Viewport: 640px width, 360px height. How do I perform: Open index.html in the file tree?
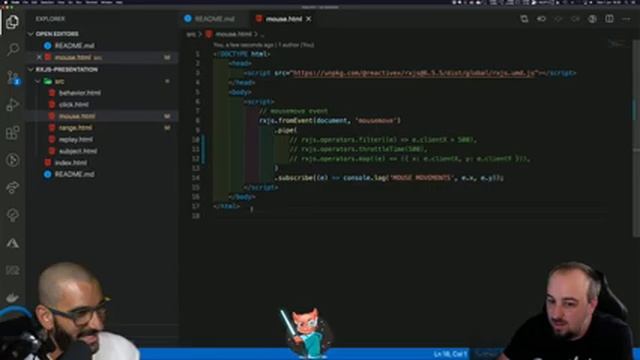coord(71,163)
